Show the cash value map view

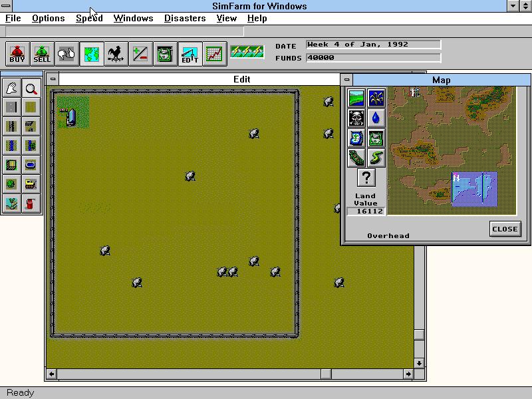click(x=376, y=138)
